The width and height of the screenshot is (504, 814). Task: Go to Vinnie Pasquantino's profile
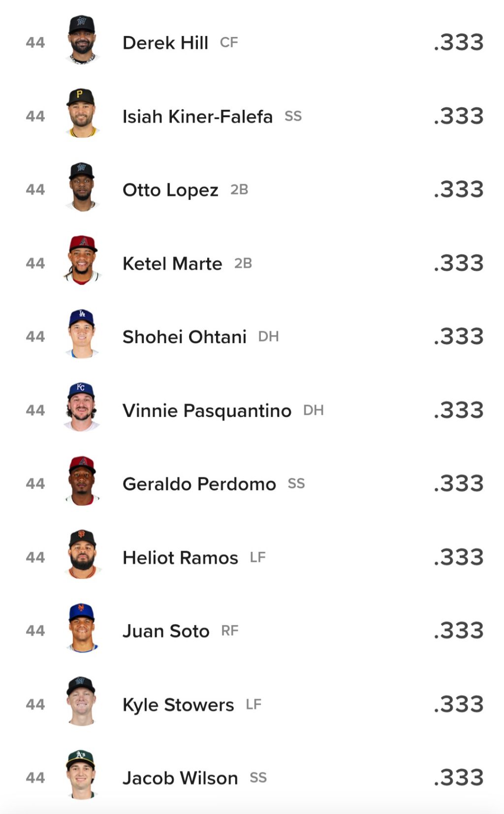click(207, 410)
